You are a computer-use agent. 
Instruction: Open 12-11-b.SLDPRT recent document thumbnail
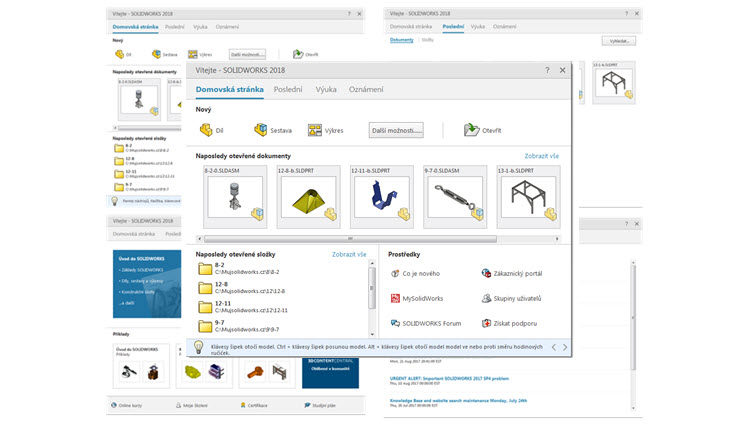382,197
